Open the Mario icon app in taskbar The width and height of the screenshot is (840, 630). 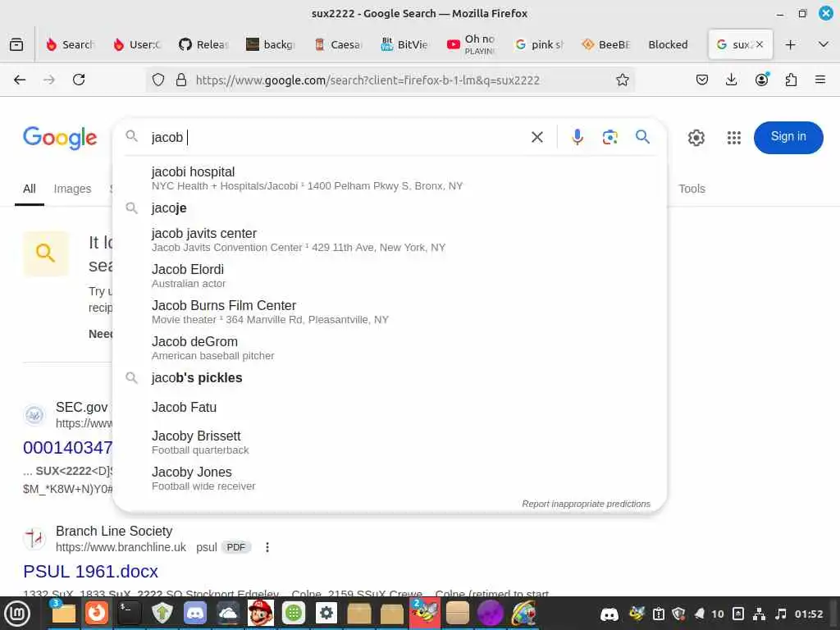click(260, 613)
